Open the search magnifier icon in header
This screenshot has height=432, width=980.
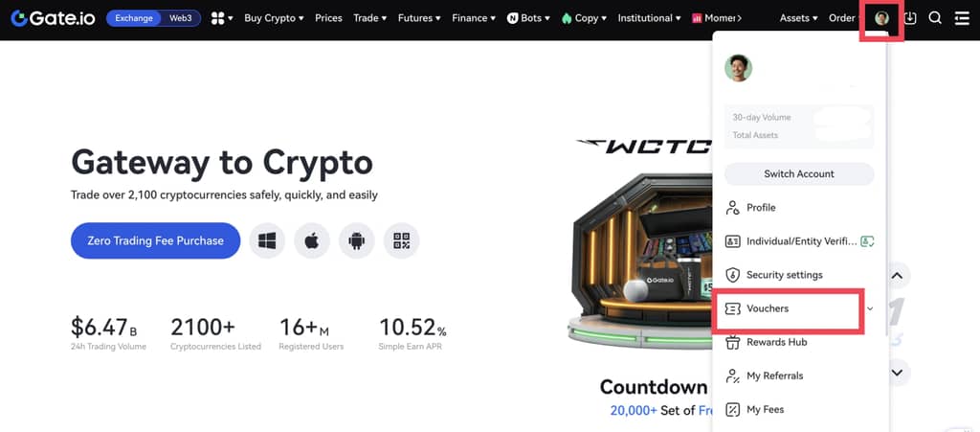[x=935, y=18]
